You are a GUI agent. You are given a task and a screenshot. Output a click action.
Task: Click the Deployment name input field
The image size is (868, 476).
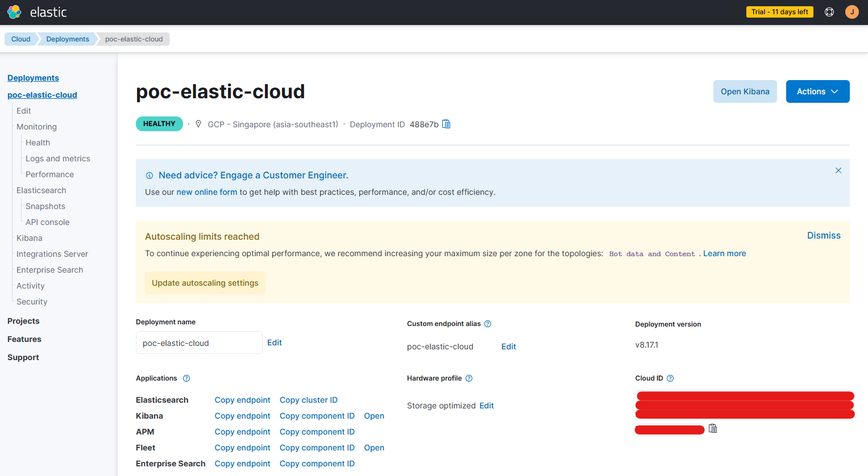(199, 343)
